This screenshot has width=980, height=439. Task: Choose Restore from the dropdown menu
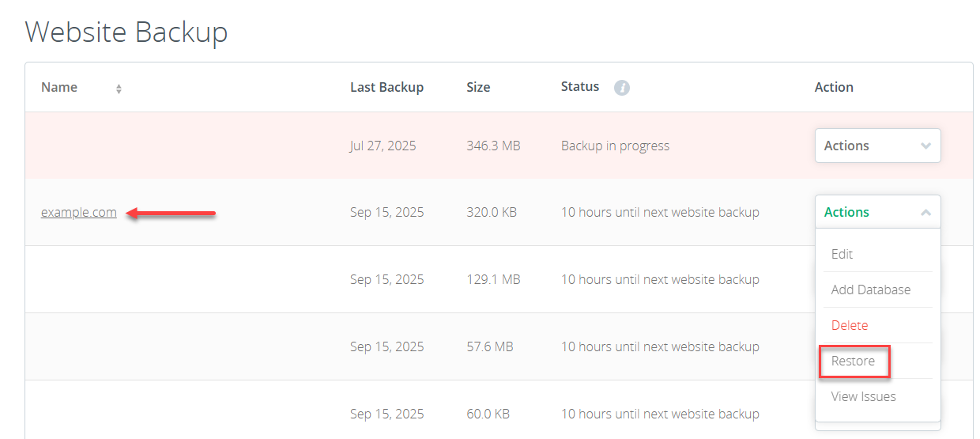tap(853, 361)
